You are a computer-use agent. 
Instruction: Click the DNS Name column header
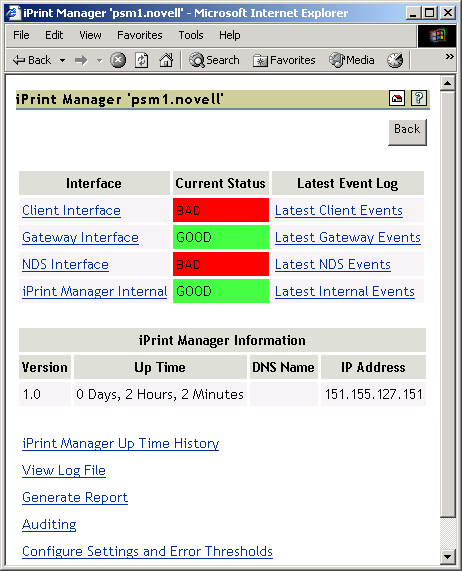284,367
